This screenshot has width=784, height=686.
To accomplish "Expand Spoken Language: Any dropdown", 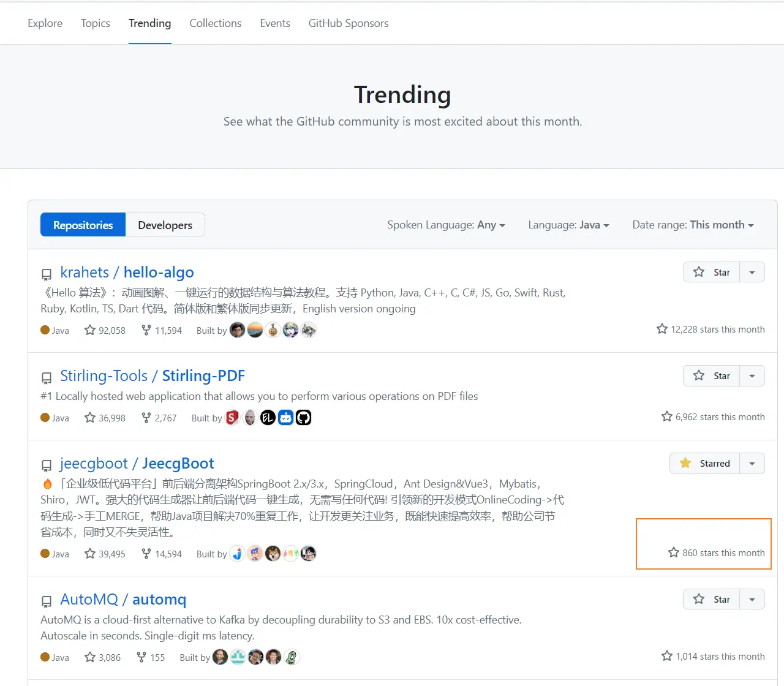I will (446, 225).
